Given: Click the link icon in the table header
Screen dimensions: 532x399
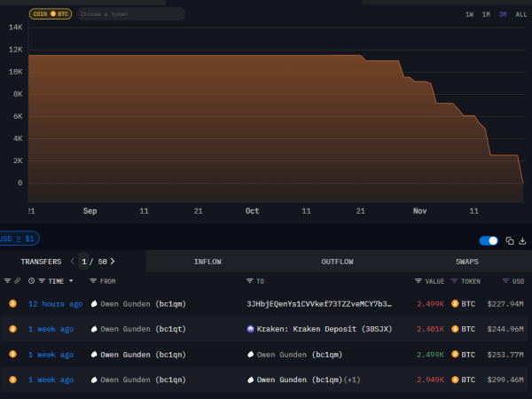Looking at the screenshot, I should pyautogui.click(x=18, y=280).
